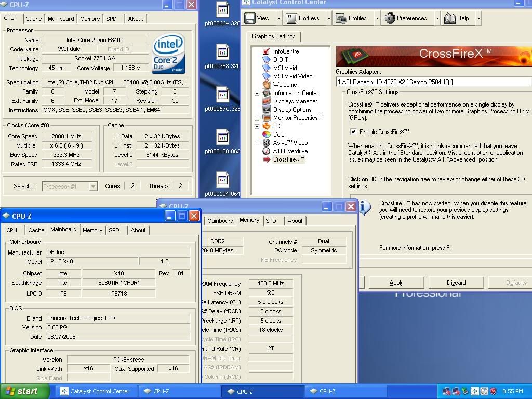Open CPU tab in Motherboard CPU-Z window
The width and height of the screenshot is (532, 399).
pyautogui.click(x=11, y=230)
